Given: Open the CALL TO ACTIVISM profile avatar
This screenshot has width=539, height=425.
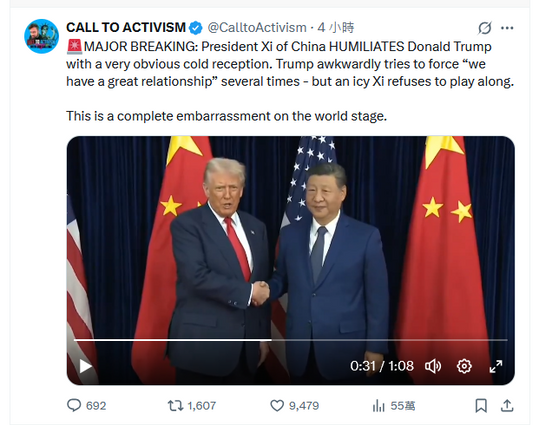Looking at the screenshot, I should tap(42, 36).
